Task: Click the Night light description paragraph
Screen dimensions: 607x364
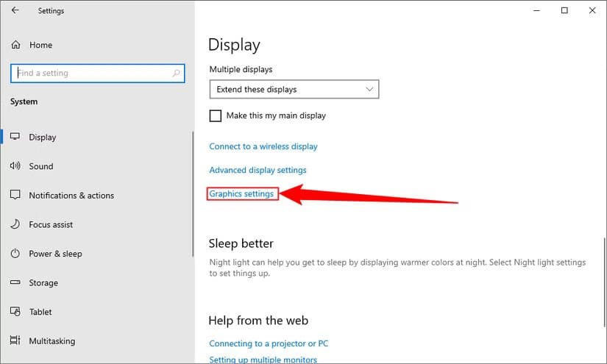Action: (397, 268)
